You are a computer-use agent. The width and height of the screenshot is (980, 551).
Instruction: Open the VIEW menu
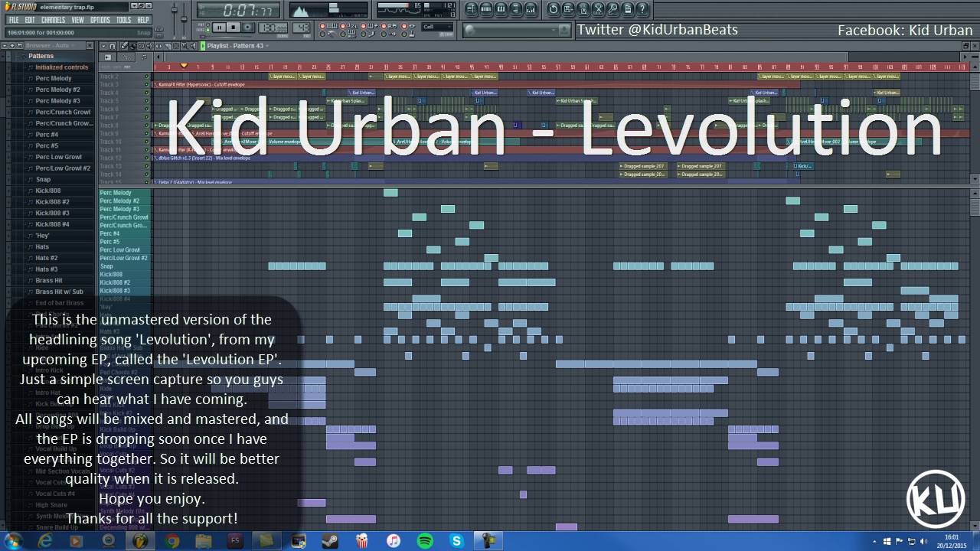pos(77,20)
